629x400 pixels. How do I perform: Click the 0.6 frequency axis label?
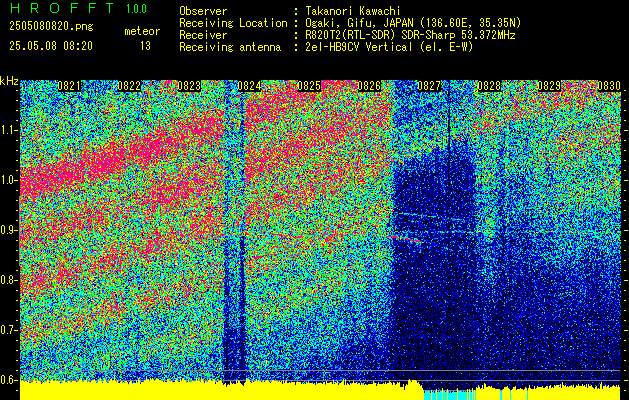click(9, 380)
